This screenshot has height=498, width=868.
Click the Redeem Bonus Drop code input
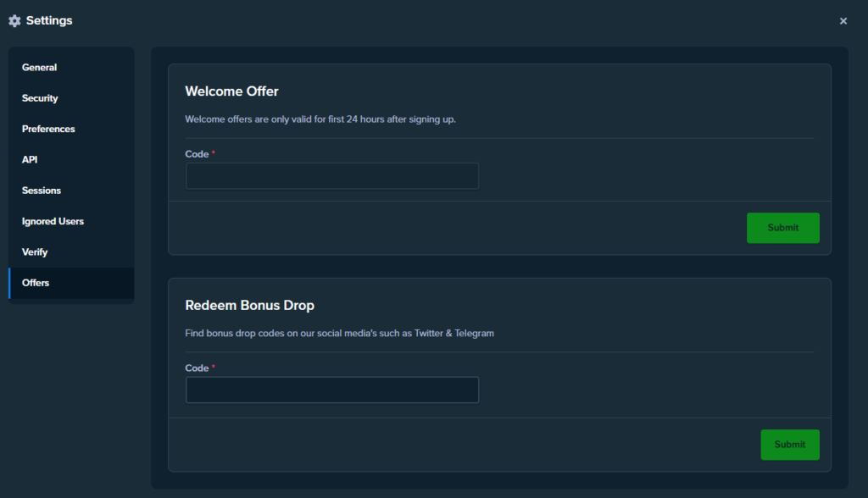coord(332,390)
